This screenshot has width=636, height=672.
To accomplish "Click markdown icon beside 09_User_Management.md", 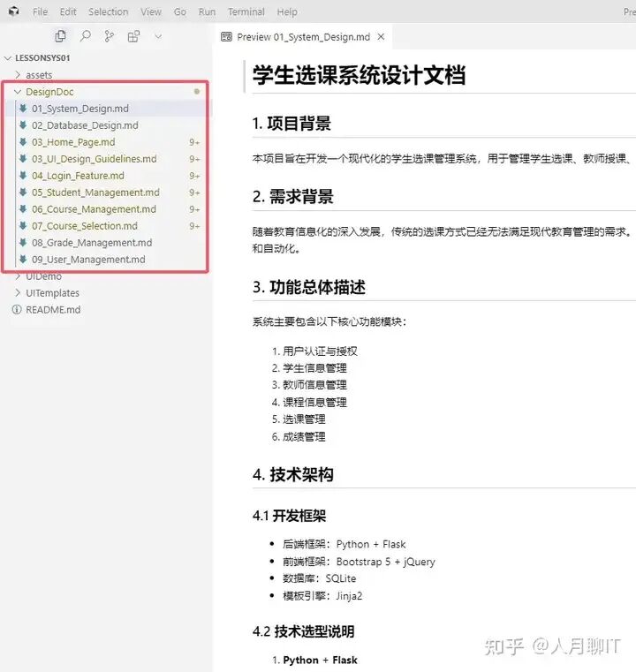I will coord(23,259).
